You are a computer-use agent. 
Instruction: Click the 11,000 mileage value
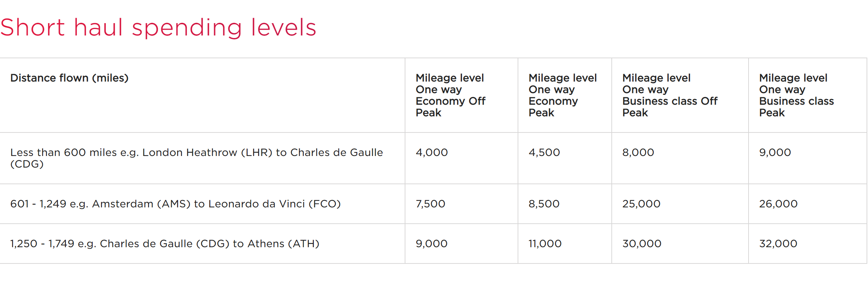pyautogui.click(x=545, y=244)
